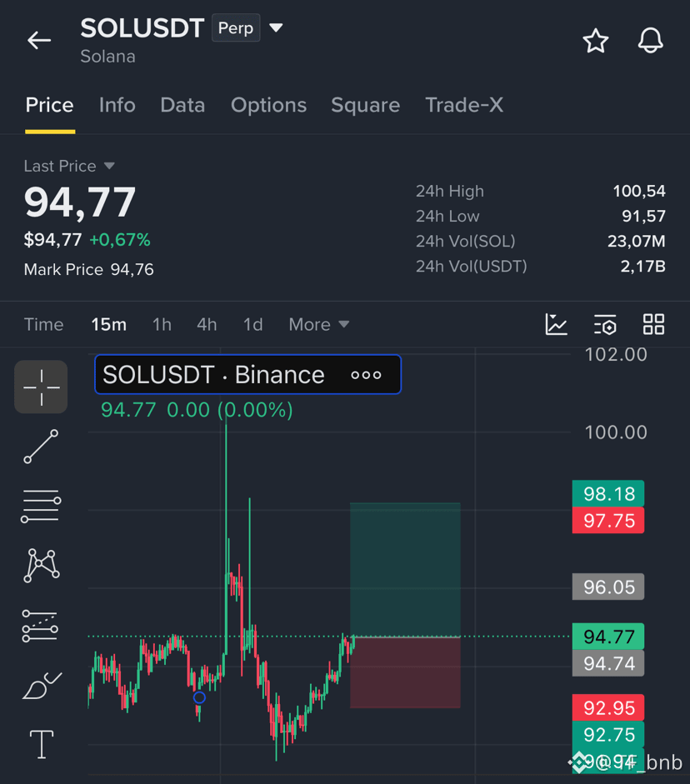Click the 94.77 current price label

(608, 637)
